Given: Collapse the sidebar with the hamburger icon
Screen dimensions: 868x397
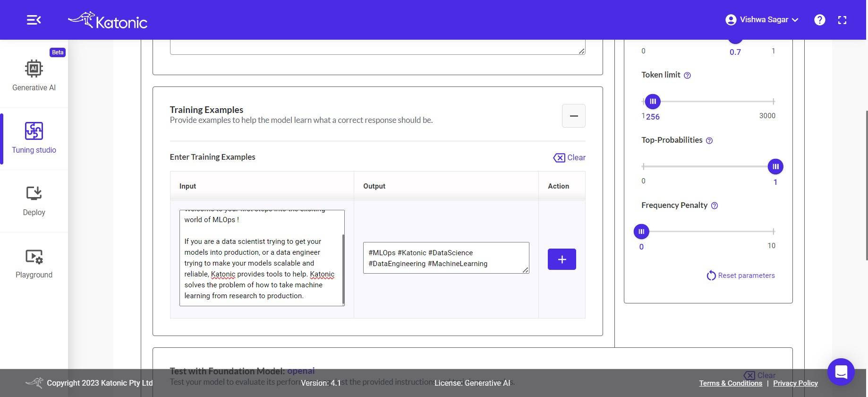Looking at the screenshot, I should (x=34, y=20).
